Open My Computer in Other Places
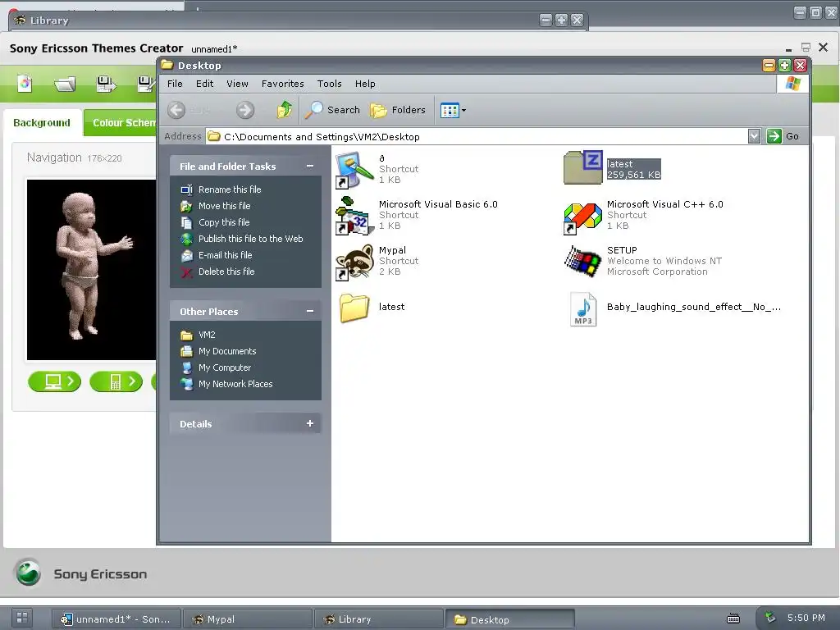Image resolution: width=840 pixels, height=630 pixels. click(x=225, y=367)
